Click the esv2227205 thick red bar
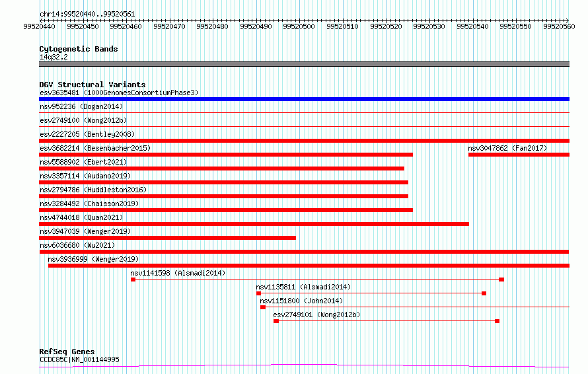 click(x=304, y=141)
